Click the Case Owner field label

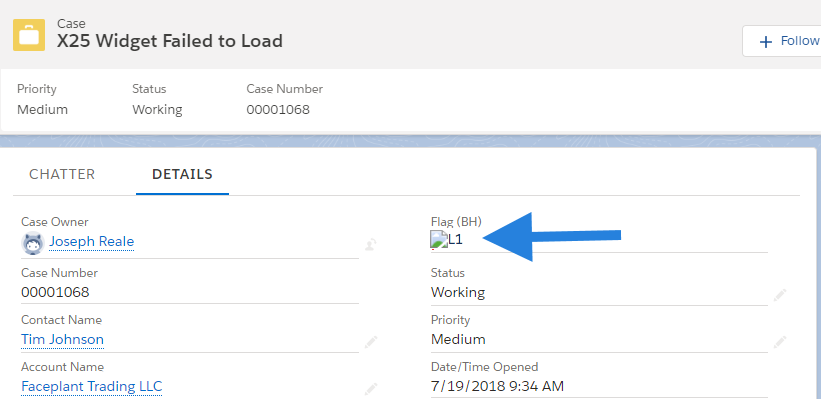[55, 222]
